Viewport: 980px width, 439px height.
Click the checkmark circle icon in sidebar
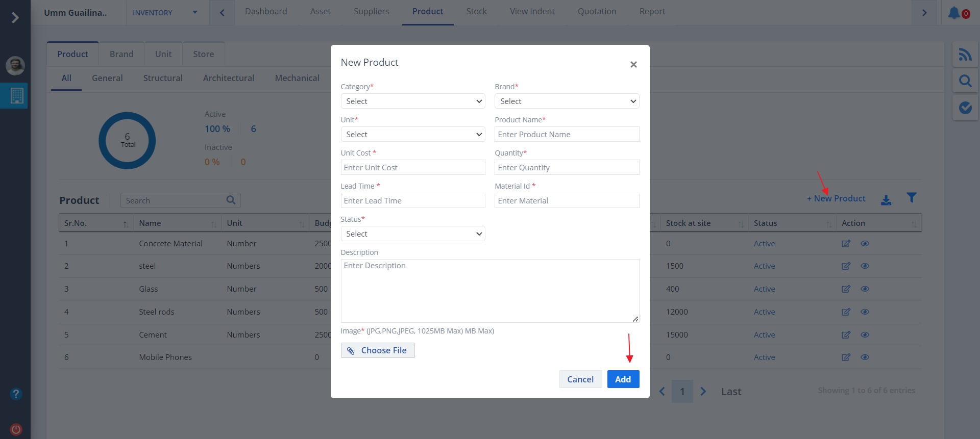(x=965, y=108)
